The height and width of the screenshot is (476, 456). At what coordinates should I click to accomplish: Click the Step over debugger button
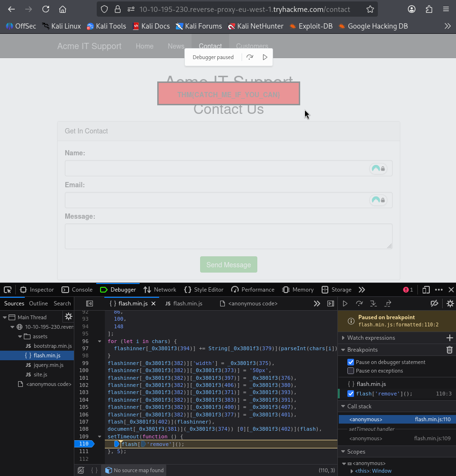[359, 304]
